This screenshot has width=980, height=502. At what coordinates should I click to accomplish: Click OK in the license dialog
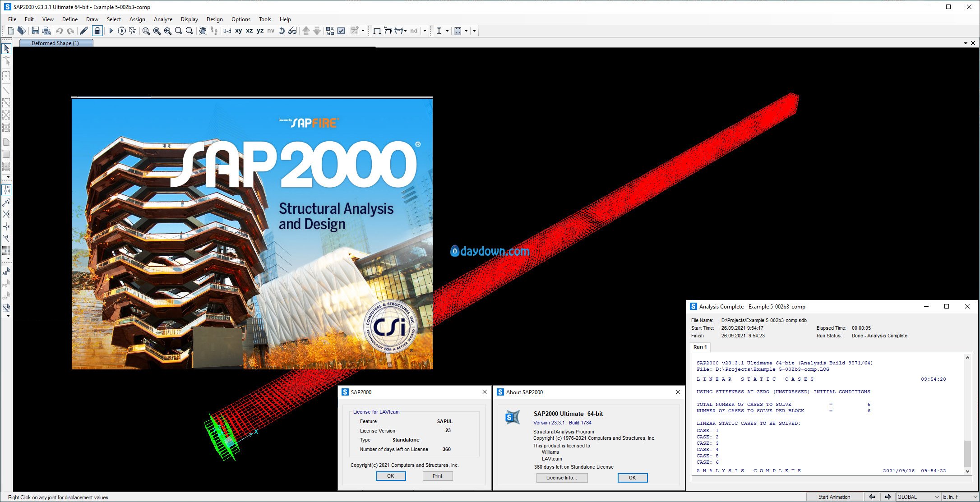tap(391, 476)
